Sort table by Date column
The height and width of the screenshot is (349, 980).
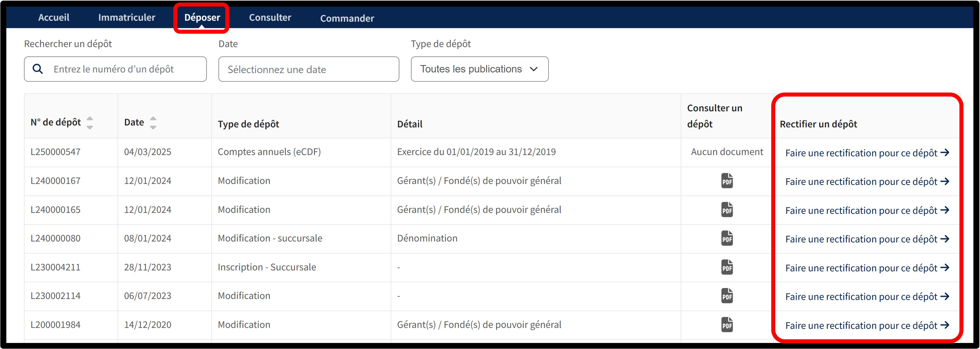point(153,123)
